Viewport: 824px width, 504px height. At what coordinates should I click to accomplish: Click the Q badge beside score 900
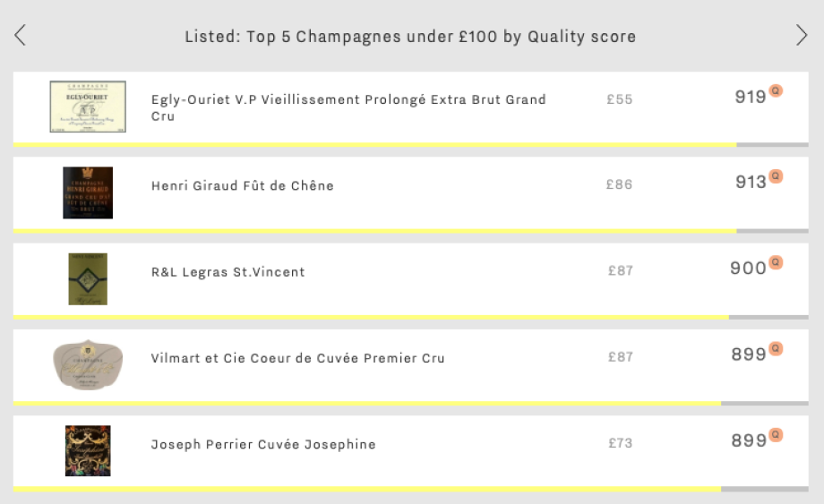point(776,262)
